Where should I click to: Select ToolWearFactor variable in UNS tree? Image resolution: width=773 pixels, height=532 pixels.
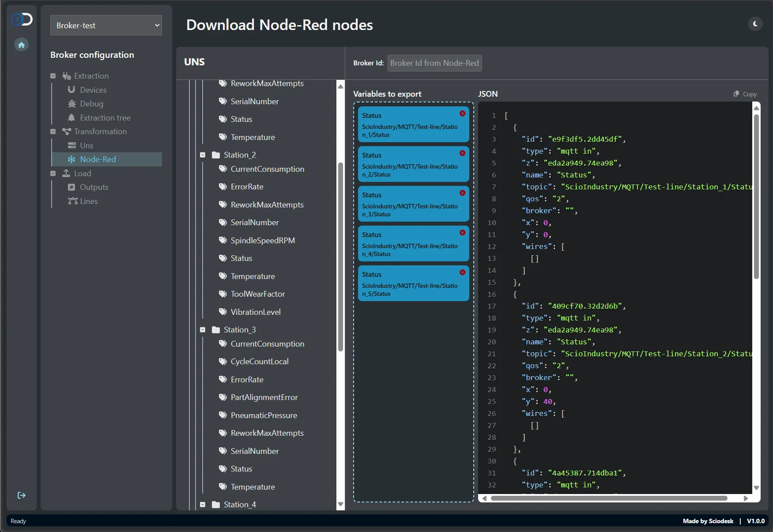[257, 294]
